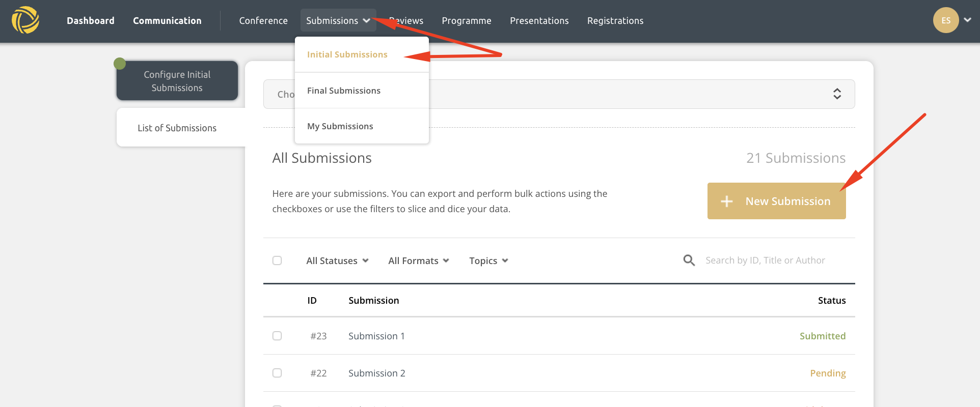Viewport: 980px width, 407px height.
Task: Select Final Submissions from dropdown
Action: tap(362, 91)
